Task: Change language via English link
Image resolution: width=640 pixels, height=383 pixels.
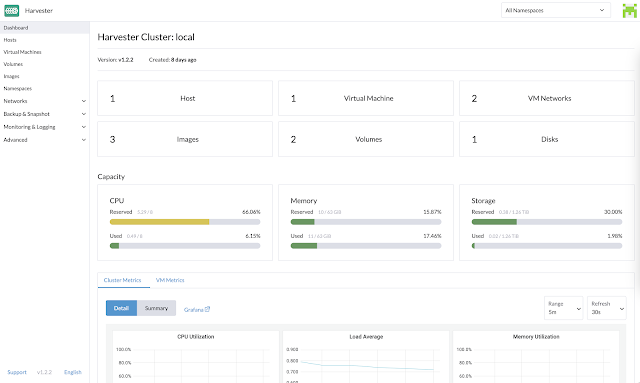Action: coord(73,372)
